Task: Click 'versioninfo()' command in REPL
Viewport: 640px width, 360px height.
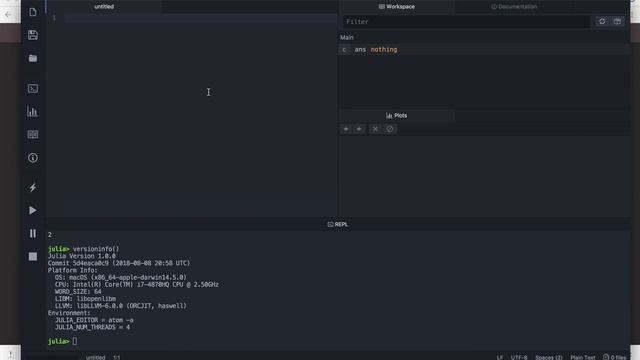Action: [x=96, y=249]
